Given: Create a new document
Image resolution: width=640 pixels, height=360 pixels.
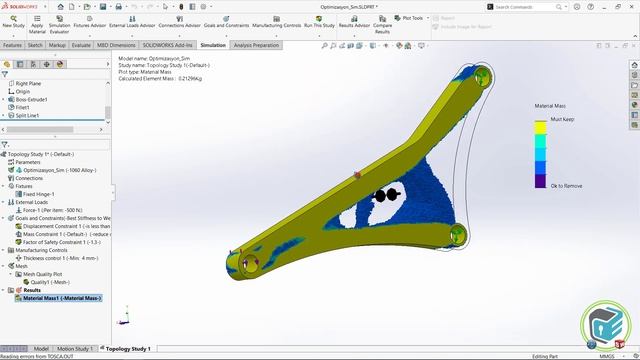Looking at the screenshot, I should tap(71, 7).
